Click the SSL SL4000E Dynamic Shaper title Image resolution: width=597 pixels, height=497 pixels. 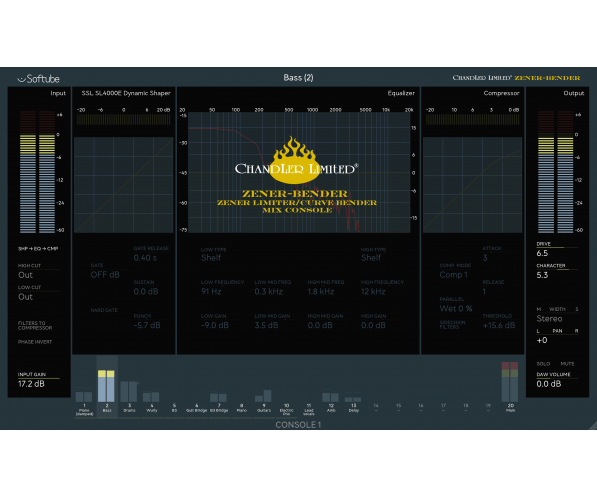pos(126,93)
